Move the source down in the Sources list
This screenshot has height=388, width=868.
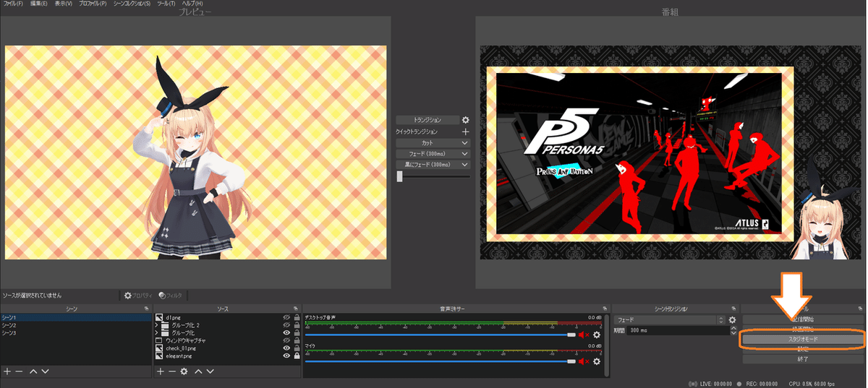pos(210,371)
